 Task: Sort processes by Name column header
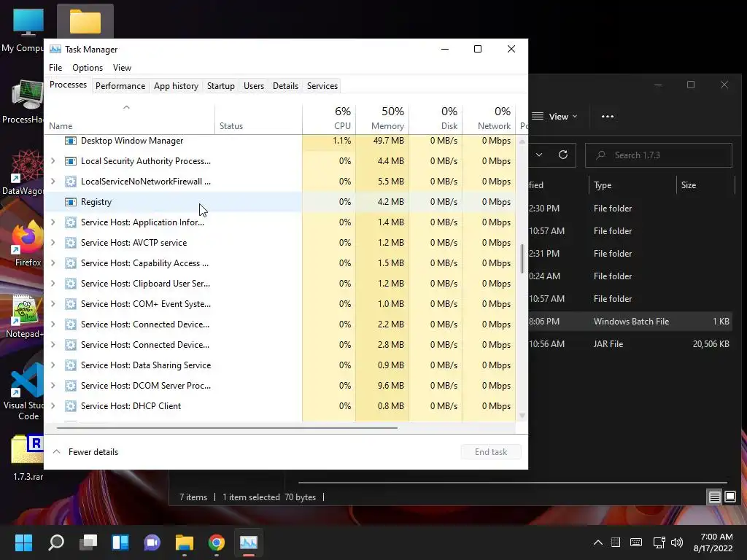130,118
